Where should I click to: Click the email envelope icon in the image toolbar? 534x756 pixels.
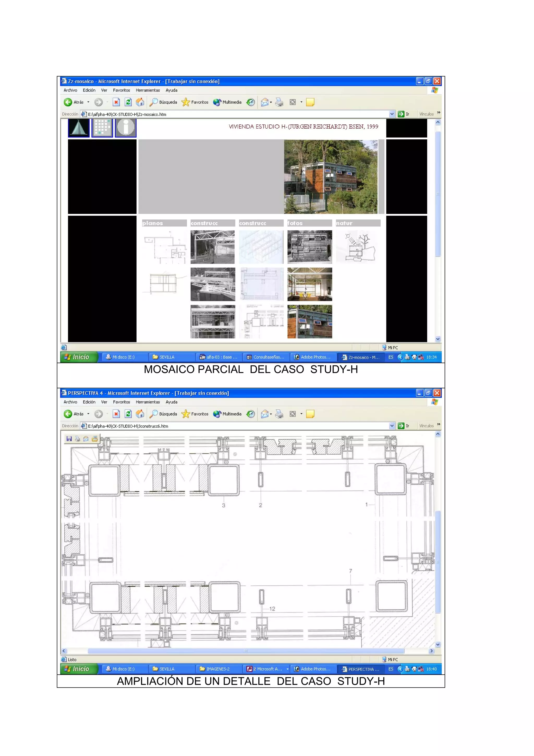[86, 439]
